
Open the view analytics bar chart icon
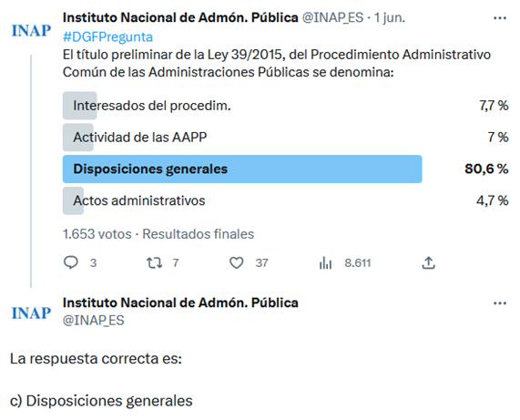tap(325, 263)
